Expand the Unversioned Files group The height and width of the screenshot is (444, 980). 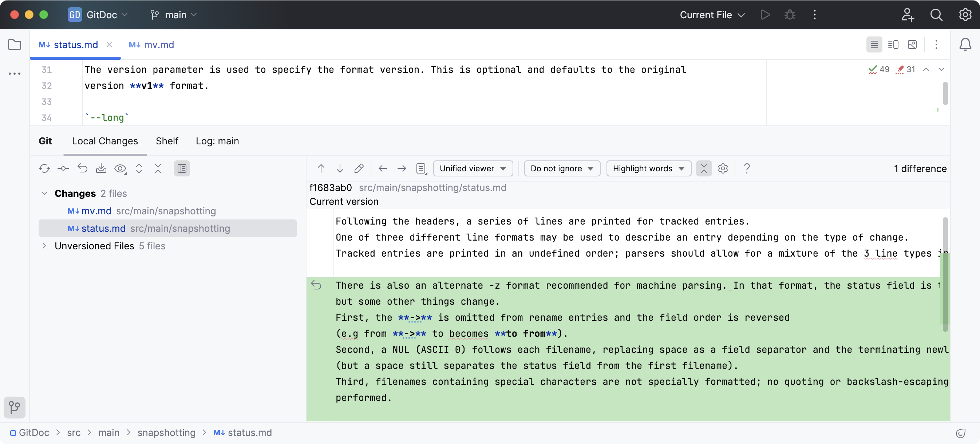click(x=44, y=246)
